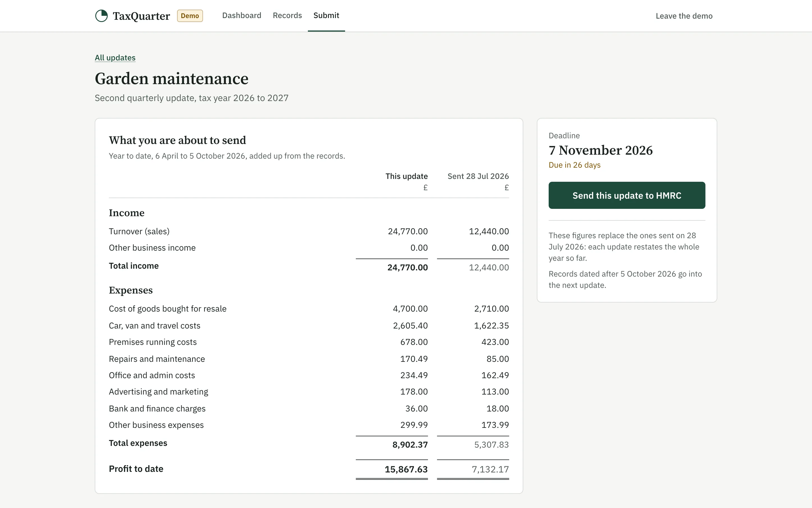Click the TaxQuarter pie-chart logo icon
The width and height of the screenshot is (812, 508).
[x=101, y=16]
